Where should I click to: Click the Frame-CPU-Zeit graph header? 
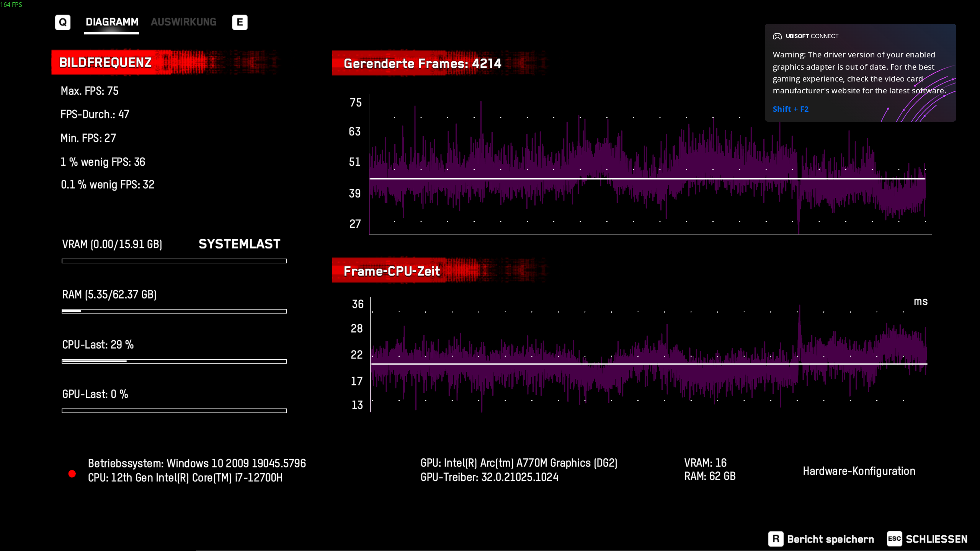click(392, 271)
